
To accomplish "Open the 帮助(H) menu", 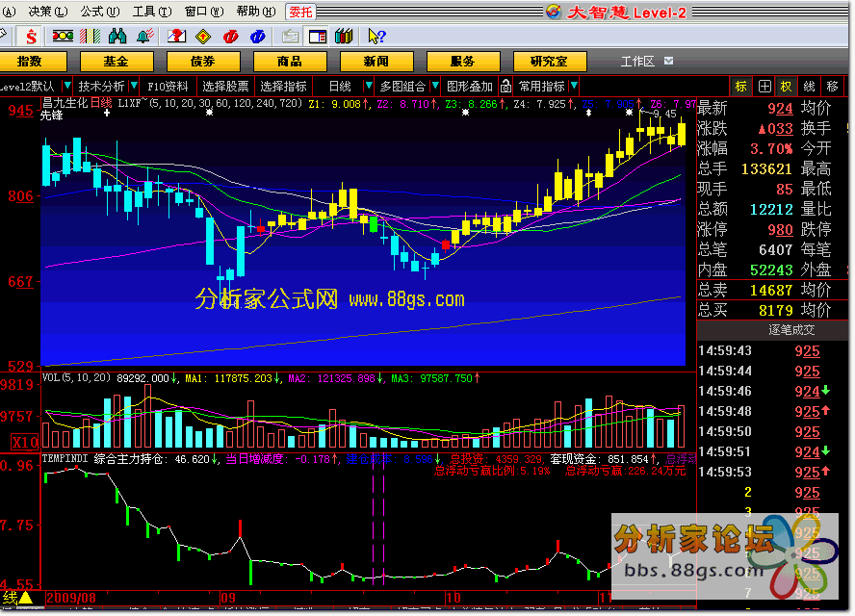I will [256, 12].
